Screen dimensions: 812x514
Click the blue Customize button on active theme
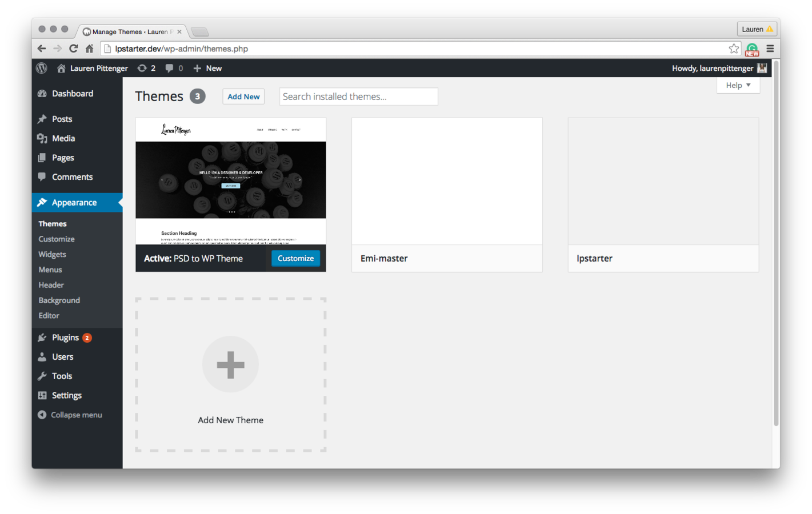point(295,258)
